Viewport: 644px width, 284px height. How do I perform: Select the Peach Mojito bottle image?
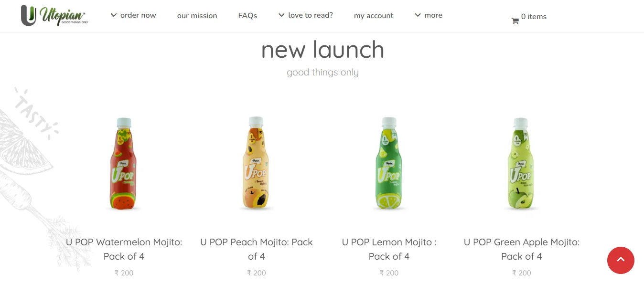click(257, 163)
